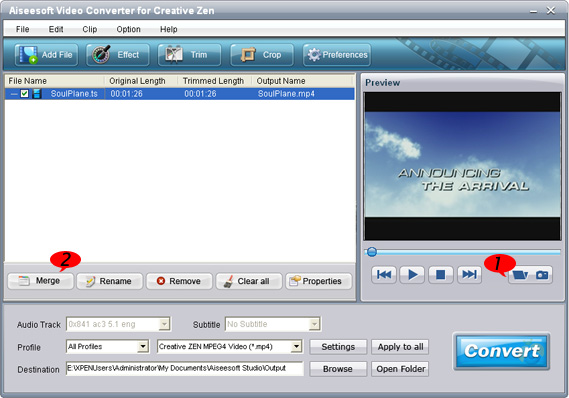Minimize the Aiseesoft window
This screenshot has height=398, width=569.
click(x=533, y=11)
